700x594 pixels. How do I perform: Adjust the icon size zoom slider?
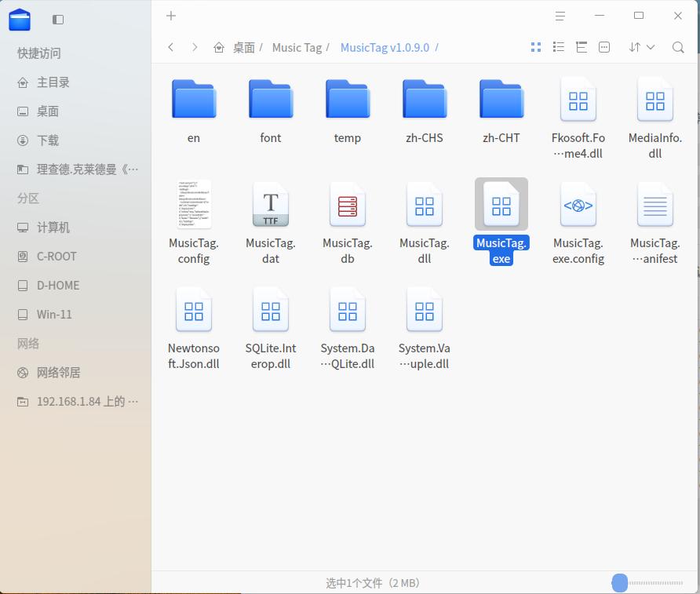tap(647, 583)
